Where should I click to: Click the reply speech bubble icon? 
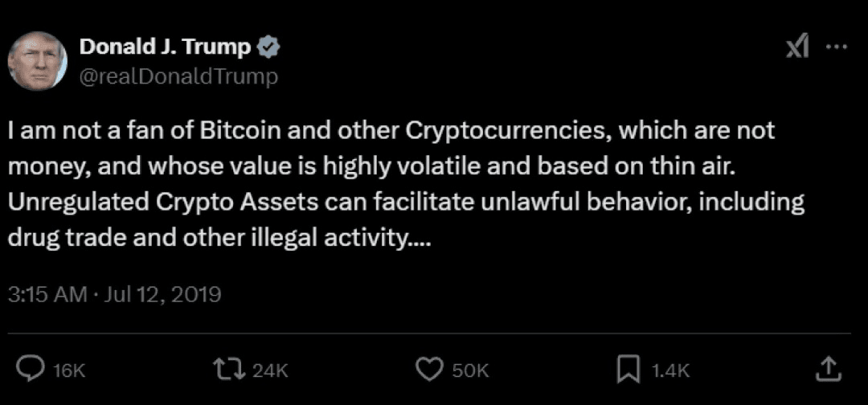[x=30, y=369]
